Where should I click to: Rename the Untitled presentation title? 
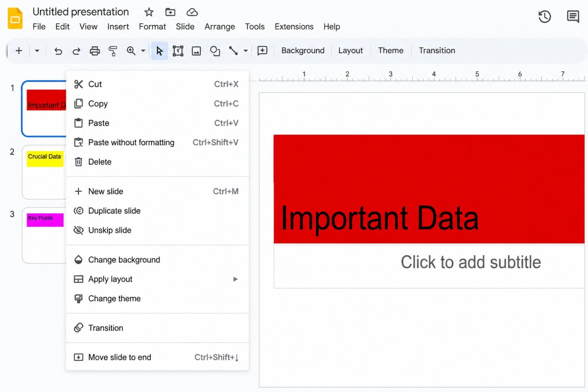(81, 12)
